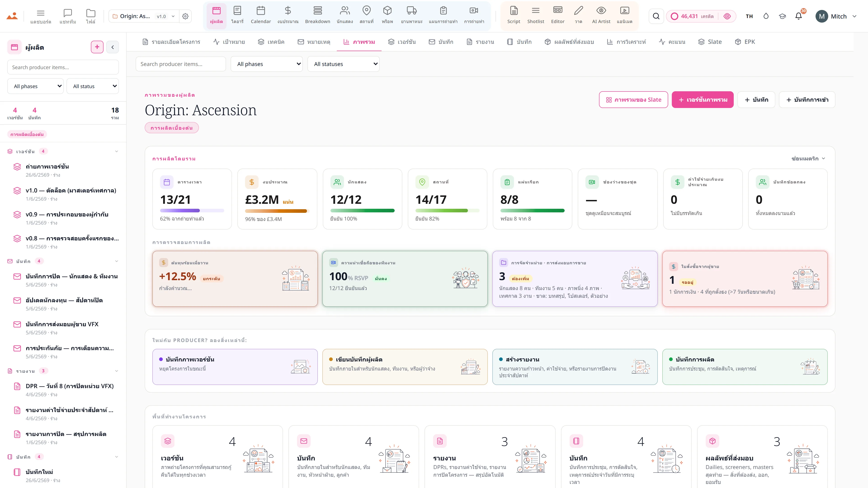Toggle the TH language switch
Screen dimensions: 868x488
[x=749, y=16]
